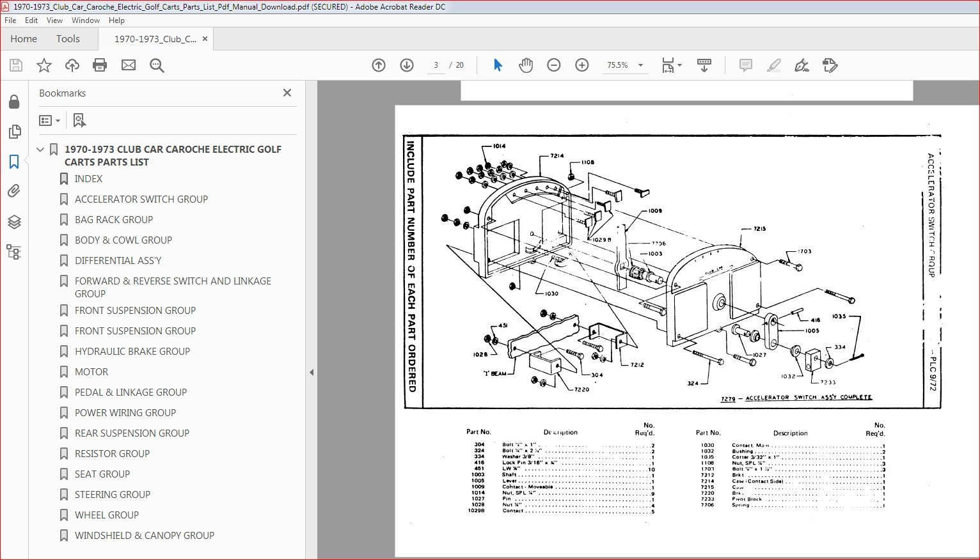Open the Layers panel icon
980x560 pixels.
click(14, 222)
